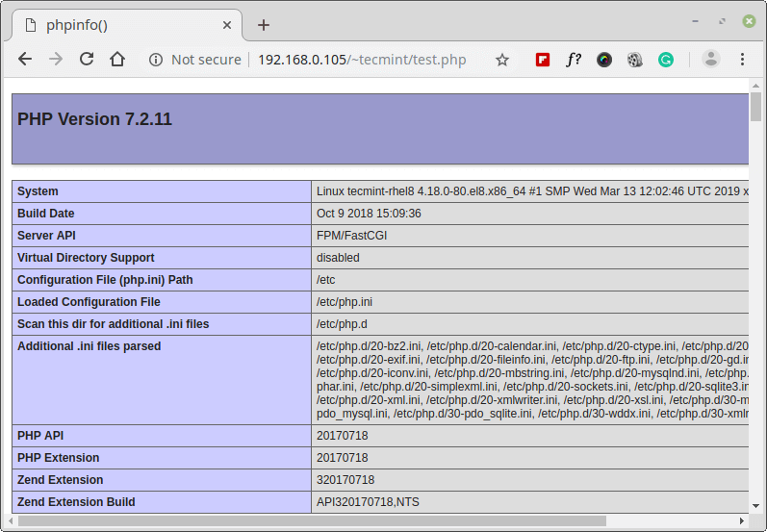Close the browser window
This screenshot has width=767, height=532.
tap(749, 21)
